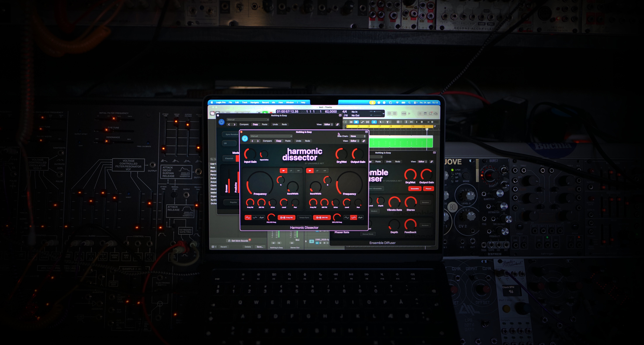Enable LP filter on right band
Viewport: 644px width, 345px height.
[x=317, y=171]
